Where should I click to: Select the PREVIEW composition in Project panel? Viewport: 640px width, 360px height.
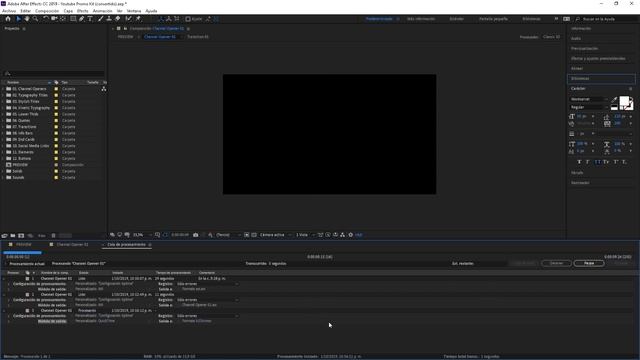[x=20, y=165]
